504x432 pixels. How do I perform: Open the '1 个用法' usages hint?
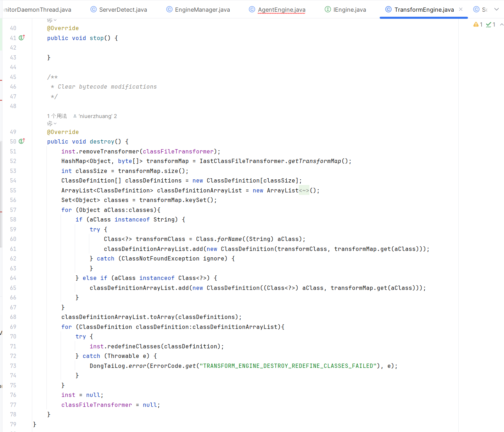57,116
